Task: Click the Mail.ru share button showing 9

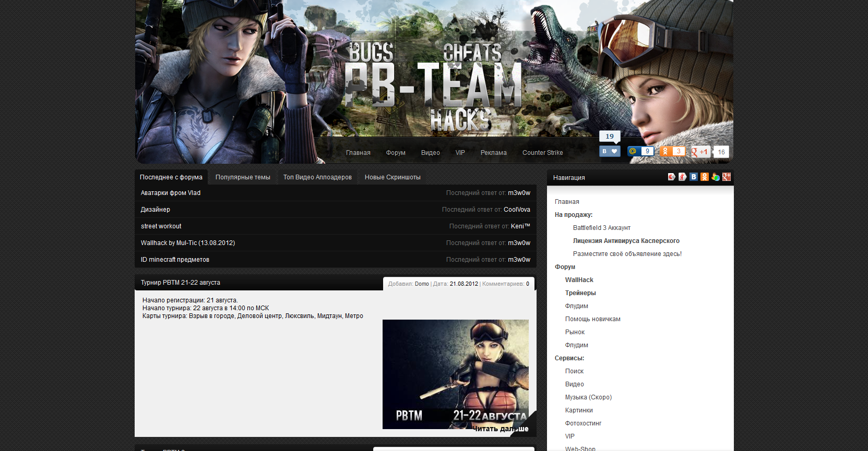Action: point(640,151)
